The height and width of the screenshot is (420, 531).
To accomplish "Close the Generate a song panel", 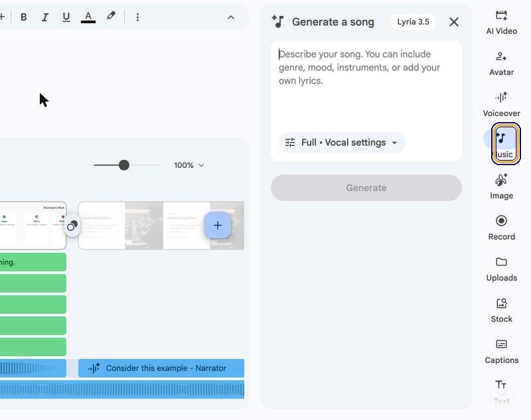I will point(454,22).
